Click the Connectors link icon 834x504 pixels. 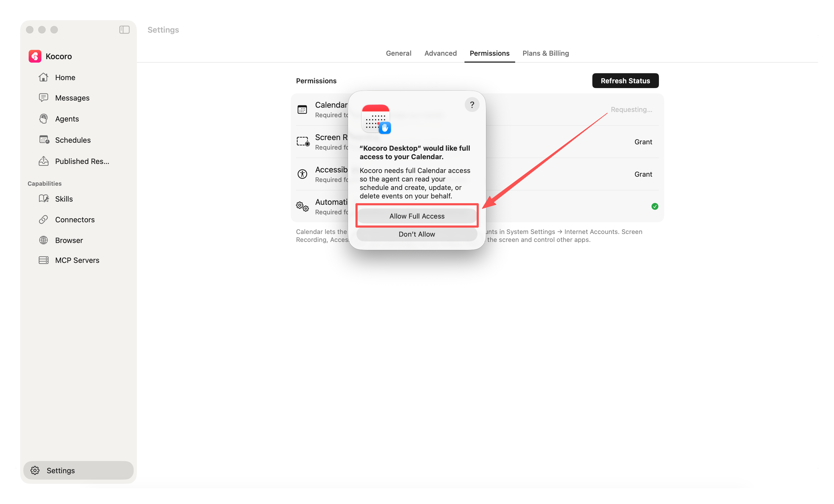(43, 220)
